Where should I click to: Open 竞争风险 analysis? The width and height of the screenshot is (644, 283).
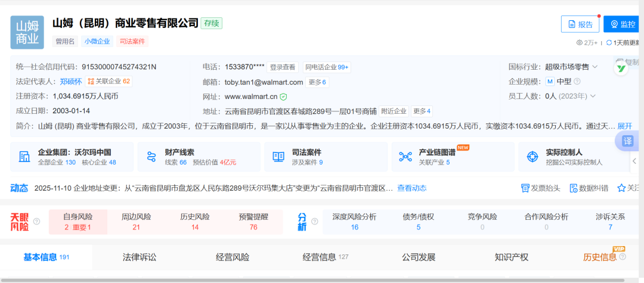482,222
